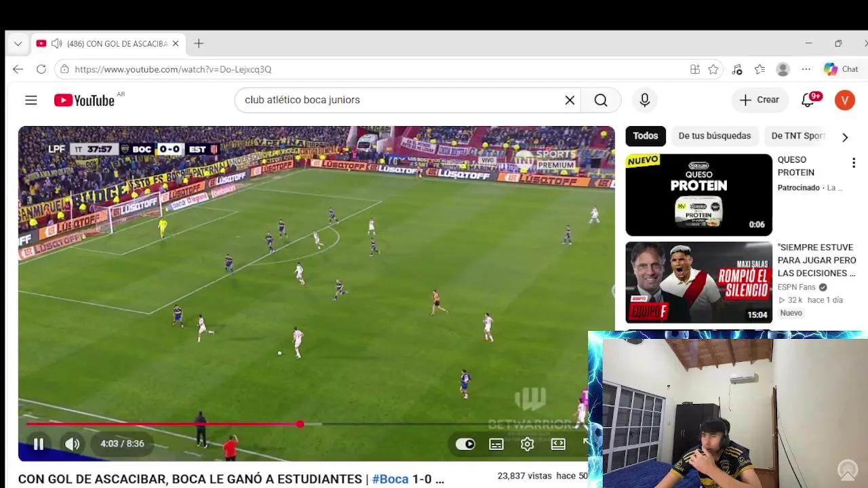The width and height of the screenshot is (868, 488).
Task: Open the media control music icon
Action: (737, 69)
